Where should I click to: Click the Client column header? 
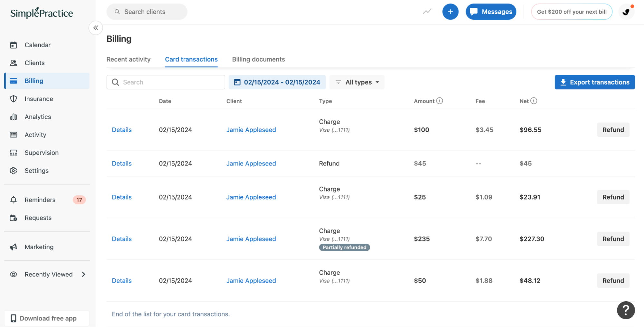(x=234, y=101)
